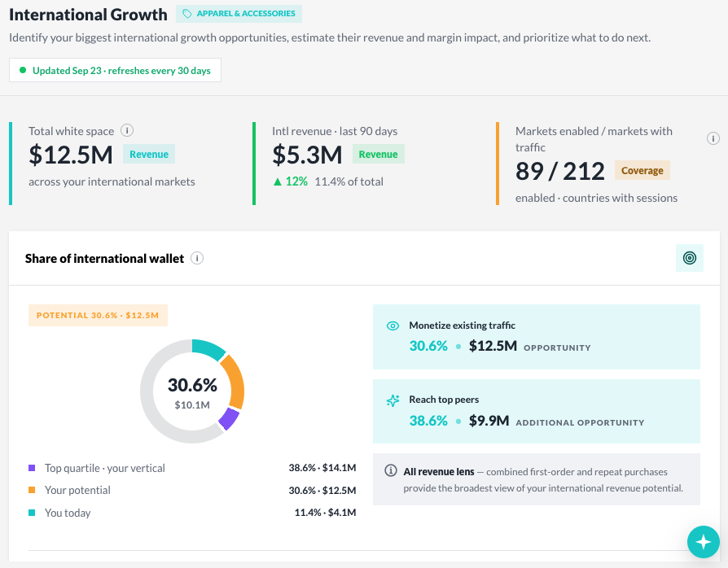Click the '30.6%' donut center value
This screenshot has width=728, height=568.
coord(192,385)
